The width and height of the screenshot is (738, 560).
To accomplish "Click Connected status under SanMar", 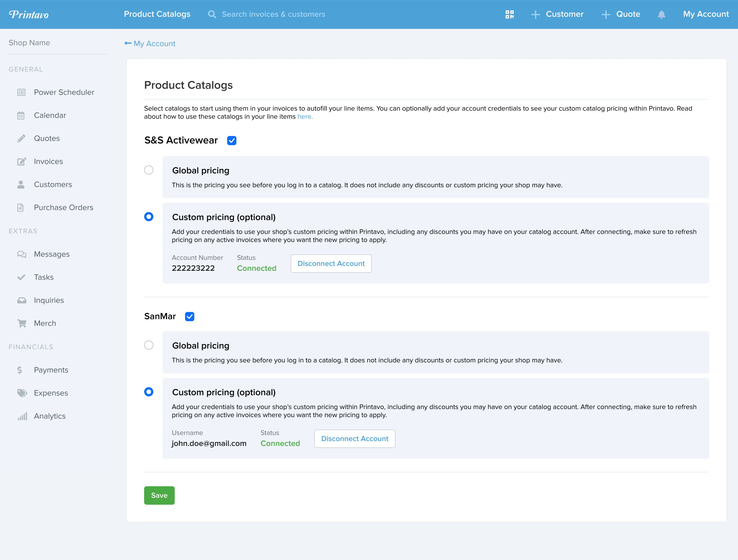I will tap(280, 444).
